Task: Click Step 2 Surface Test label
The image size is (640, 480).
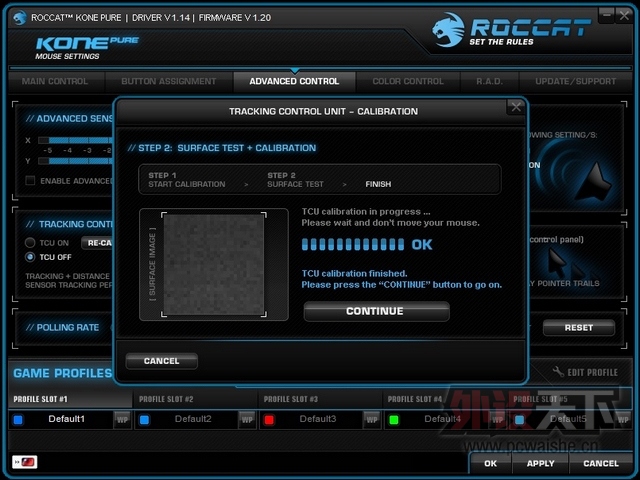Action: tap(296, 180)
